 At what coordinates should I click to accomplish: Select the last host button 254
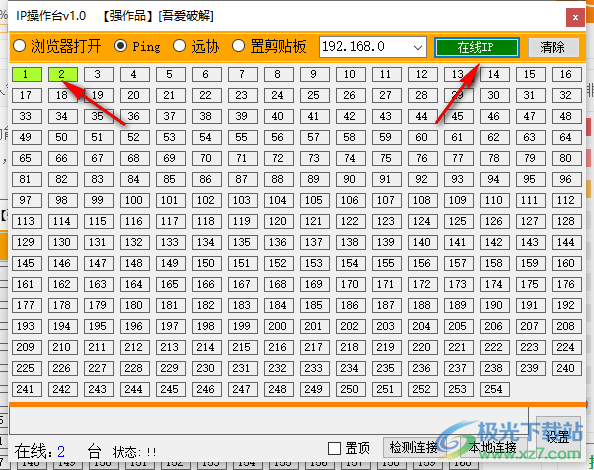click(494, 389)
